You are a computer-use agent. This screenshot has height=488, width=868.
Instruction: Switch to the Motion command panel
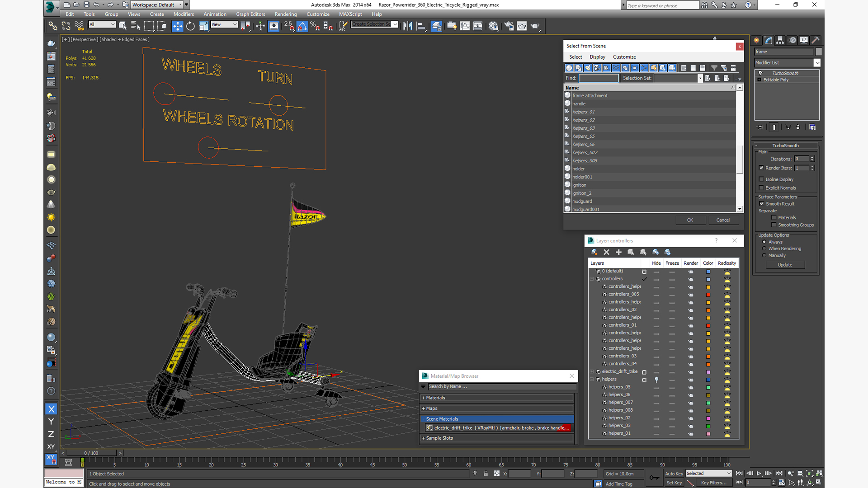point(792,40)
